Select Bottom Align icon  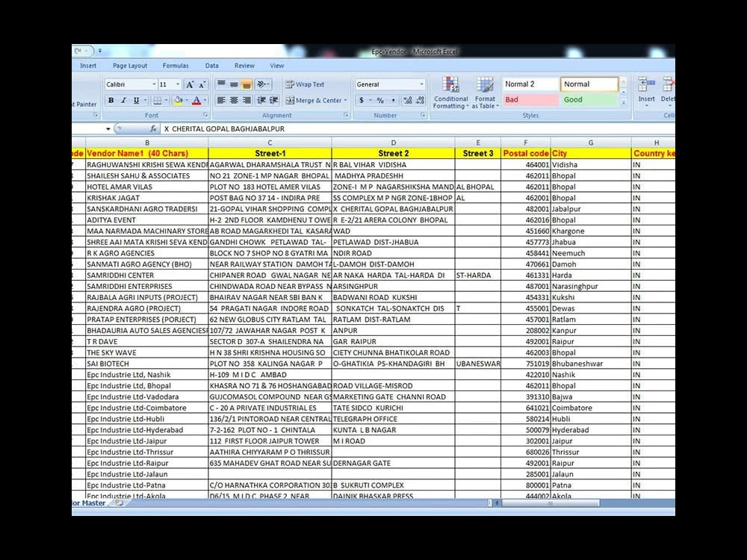tap(247, 84)
